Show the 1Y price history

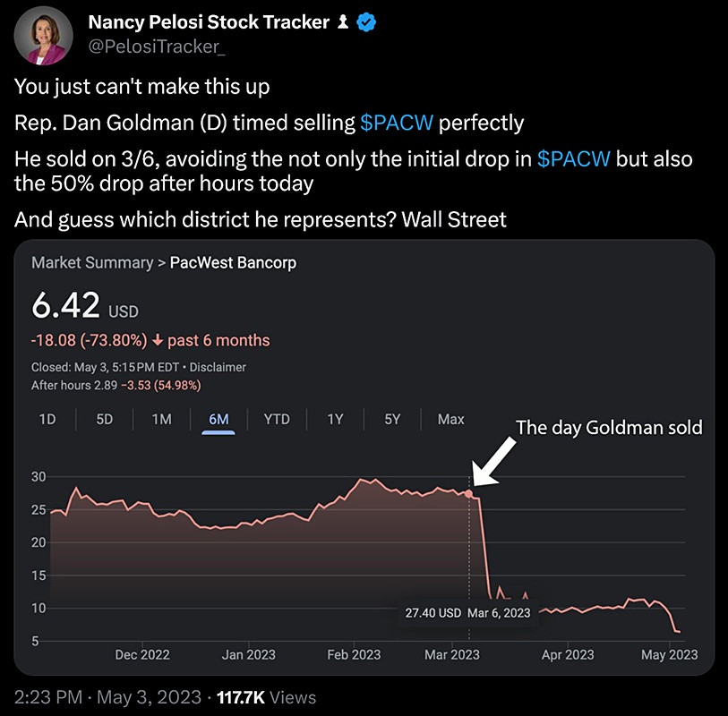point(335,420)
